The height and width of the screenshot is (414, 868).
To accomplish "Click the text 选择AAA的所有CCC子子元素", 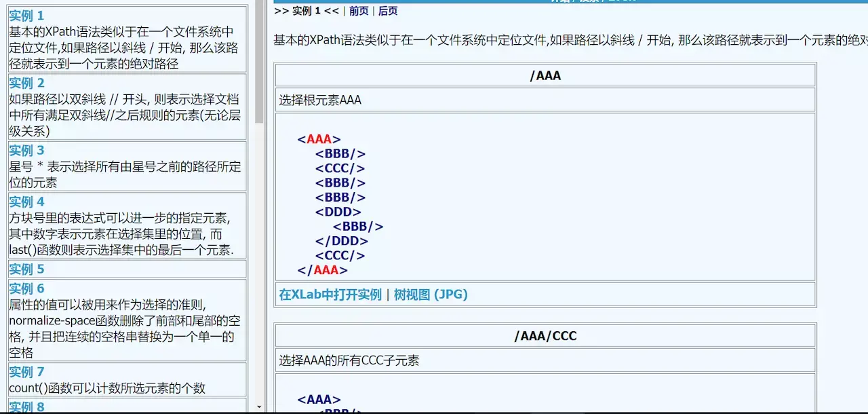I will (x=349, y=361).
